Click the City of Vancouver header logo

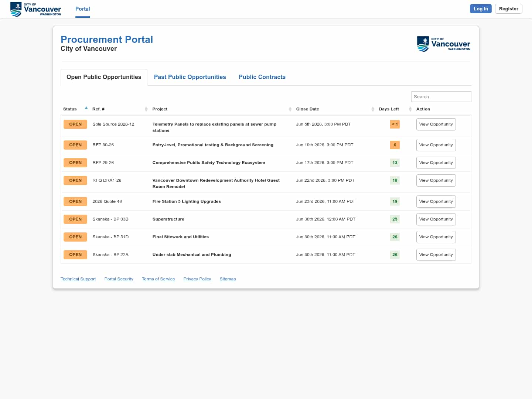(35, 9)
